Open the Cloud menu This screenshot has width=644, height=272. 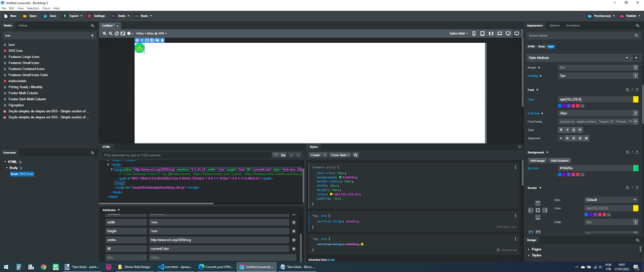pos(46,8)
